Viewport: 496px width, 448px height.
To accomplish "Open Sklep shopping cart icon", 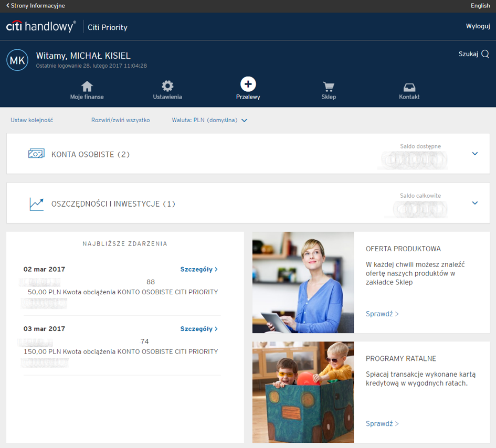I will 329,87.
